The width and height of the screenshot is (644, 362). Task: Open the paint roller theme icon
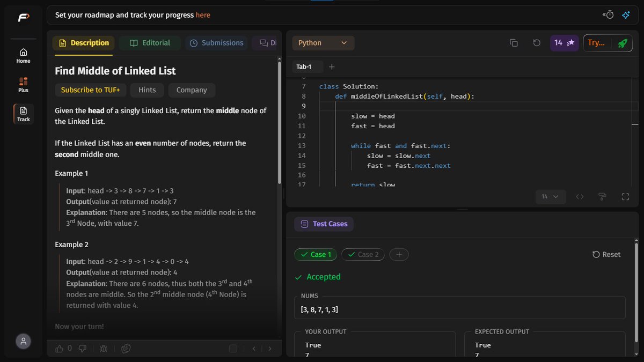[603, 197]
